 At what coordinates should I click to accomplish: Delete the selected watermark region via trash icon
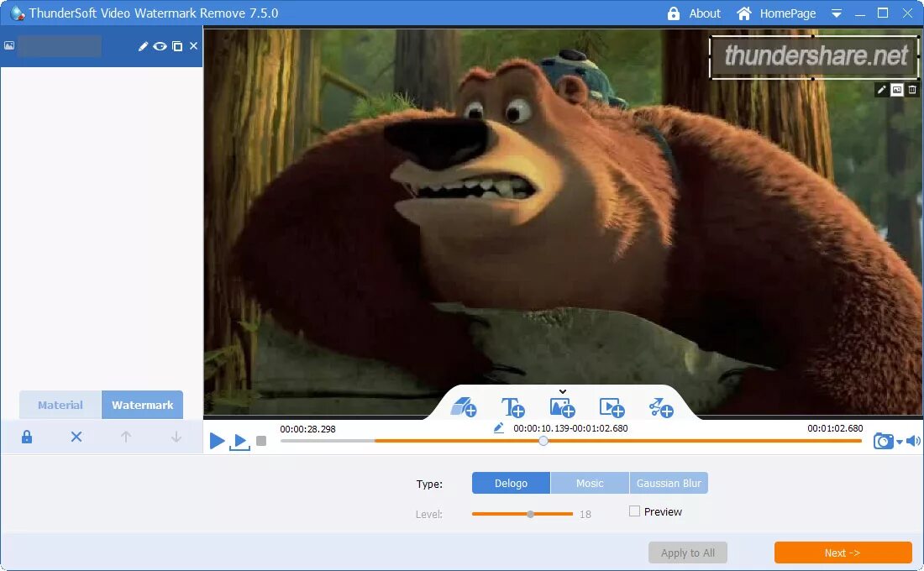pyautogui.click(x=912, y=89)
